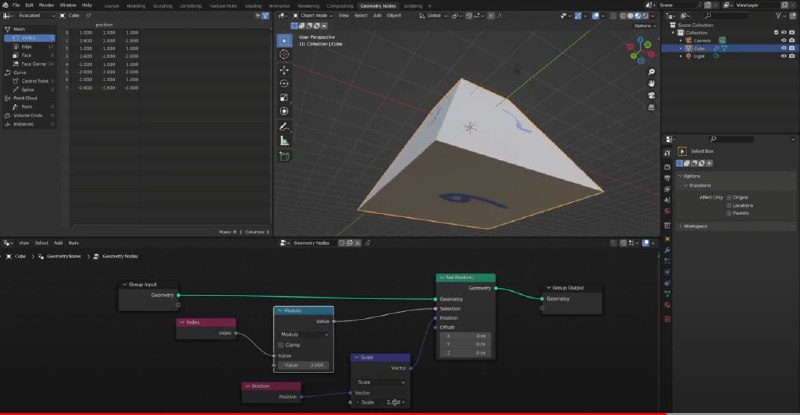Viewport: 800px width, 415px height.
Task: Open the Object Mode dropdown
Action: (x=313, y=16)
